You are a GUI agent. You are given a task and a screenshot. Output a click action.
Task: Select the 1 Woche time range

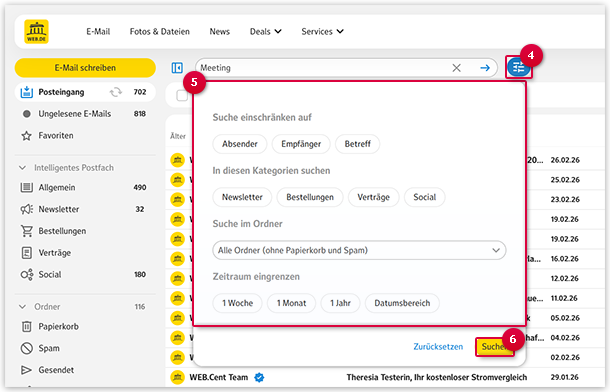click(237, 303)
